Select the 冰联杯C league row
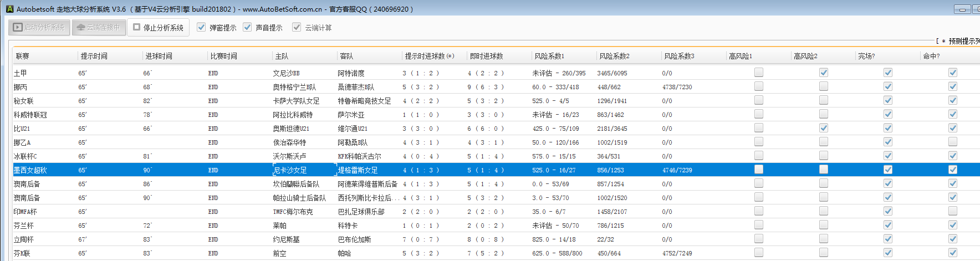This screenshot has width=980, height=261. [x=25, y=156]
